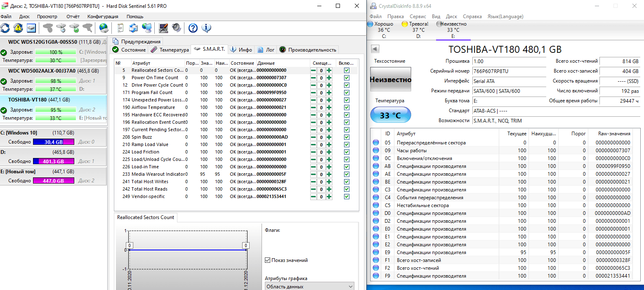The height and width of the screenshot is (290, 644).
Task: Click the green health check beside TOSHIBA-VT180
Action: click(x=4, y=110)
